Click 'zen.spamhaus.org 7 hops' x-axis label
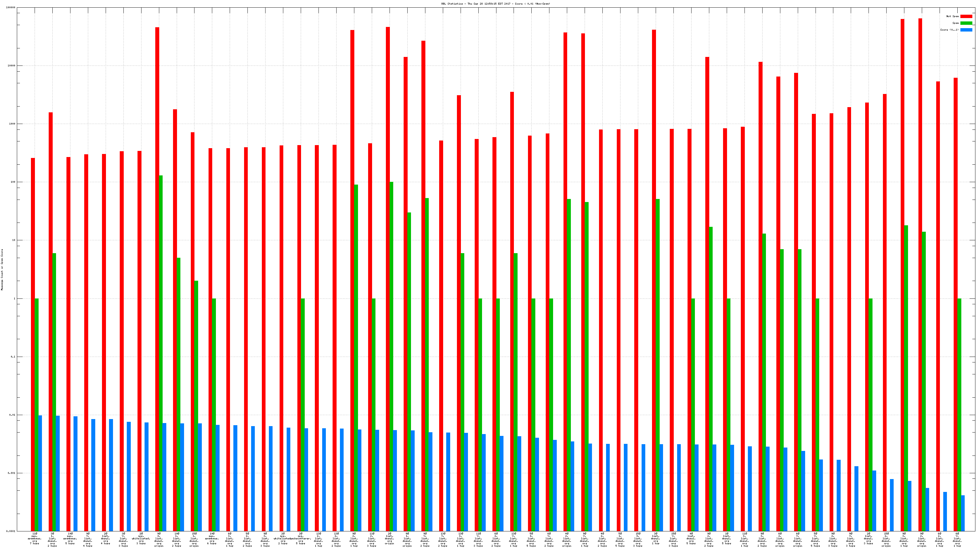The height and width of the screenshot is (551, 980). pyautogui.click(x=35, y=538)
